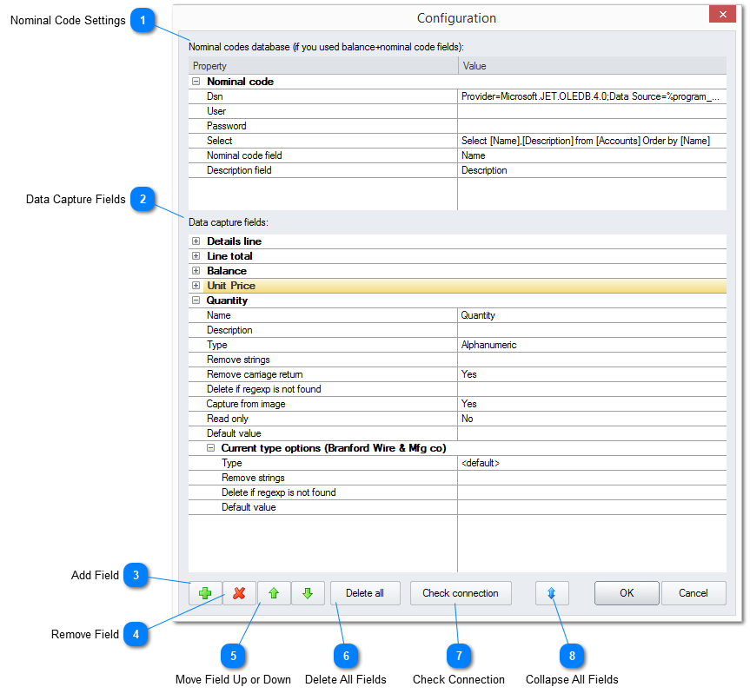The height and width of the screenshot is (700, 750).
Task: Expand the Line total section
Action: pyautogui.click(x=196, y=255)
